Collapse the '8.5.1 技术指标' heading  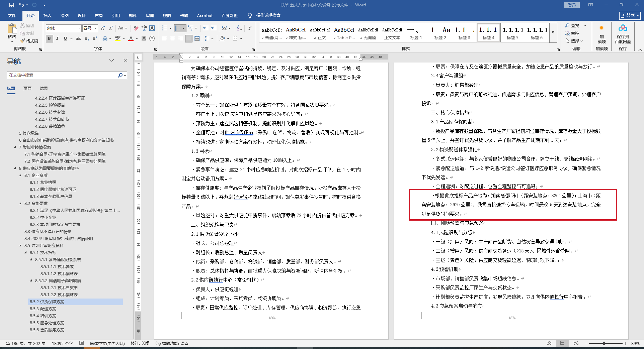pyautogui.click(x=26, y=253)
